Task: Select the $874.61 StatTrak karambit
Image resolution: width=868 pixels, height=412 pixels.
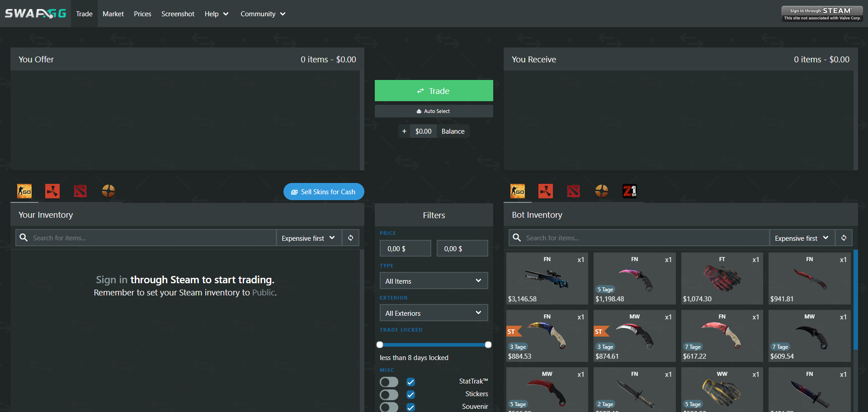Action: 635,336
